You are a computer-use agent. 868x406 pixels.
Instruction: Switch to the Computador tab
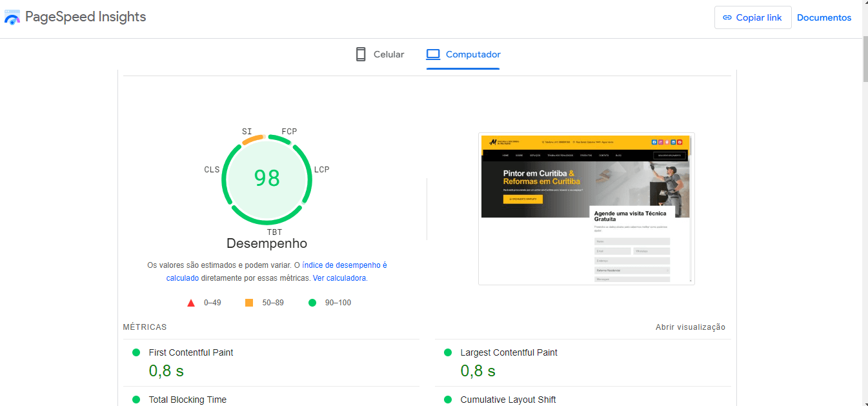[x=463, y=54]
